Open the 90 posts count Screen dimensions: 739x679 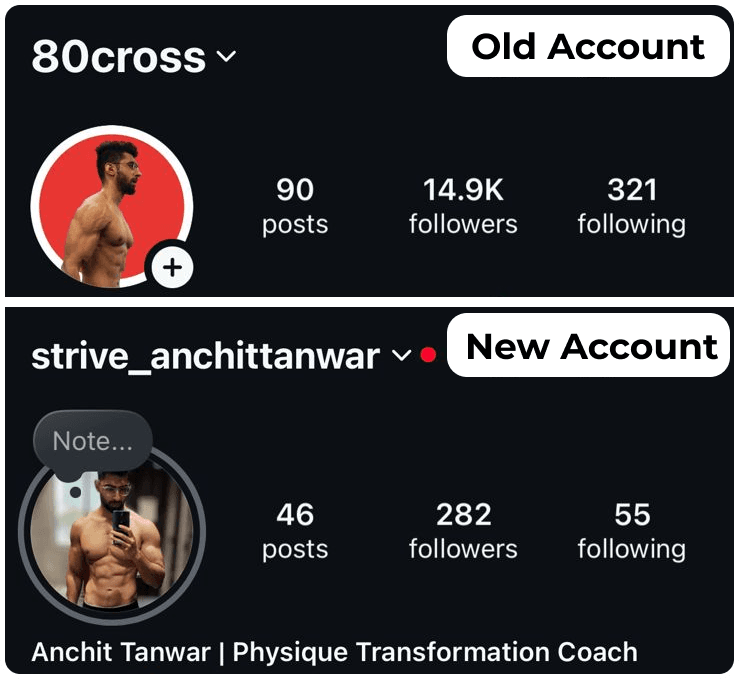(x=294, y=206)
